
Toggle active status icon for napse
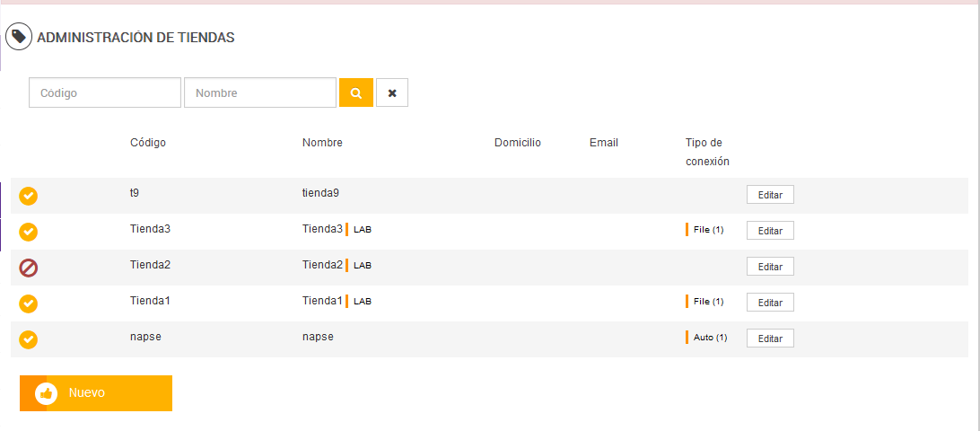(x=29, y=339)
